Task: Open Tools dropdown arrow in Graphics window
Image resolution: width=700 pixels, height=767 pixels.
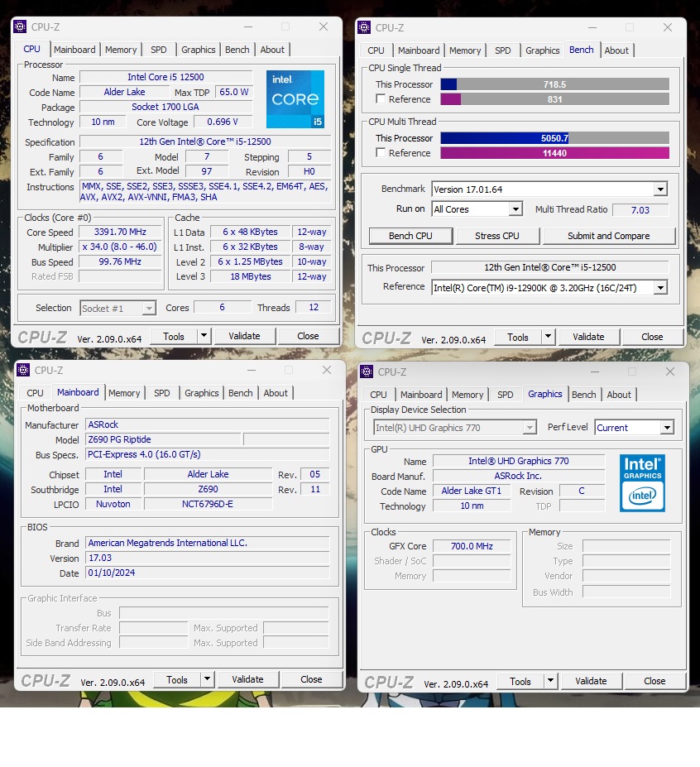Action: point(551,681)
